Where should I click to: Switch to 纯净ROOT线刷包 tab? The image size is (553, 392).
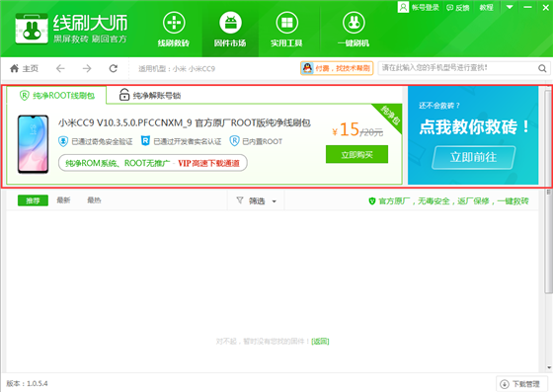tap(56, 95)
